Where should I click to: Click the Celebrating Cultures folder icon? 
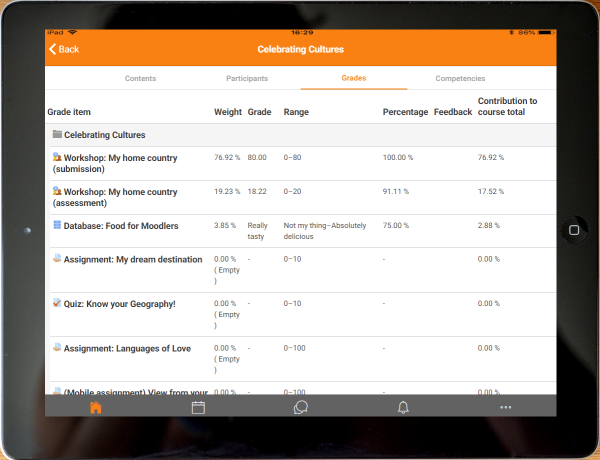[57, 134]
